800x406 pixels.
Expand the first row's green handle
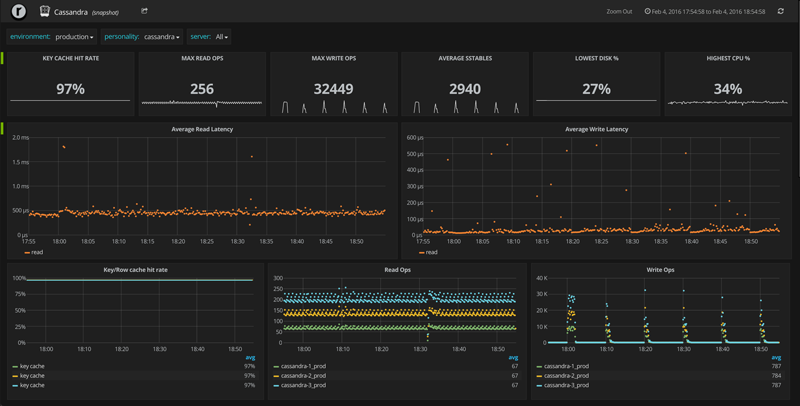coord(3,58)
